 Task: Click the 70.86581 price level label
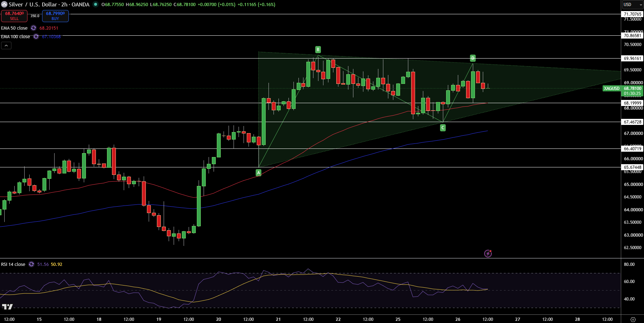tap(632, 35)
